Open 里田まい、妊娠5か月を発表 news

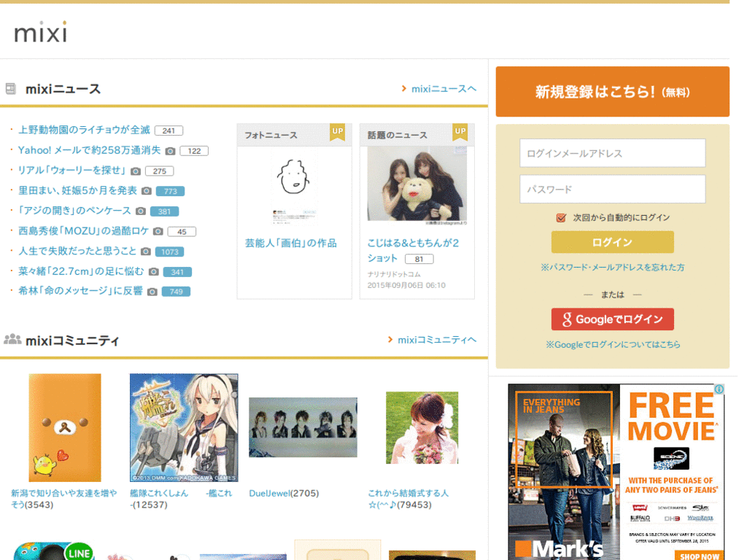pos(77,190)
